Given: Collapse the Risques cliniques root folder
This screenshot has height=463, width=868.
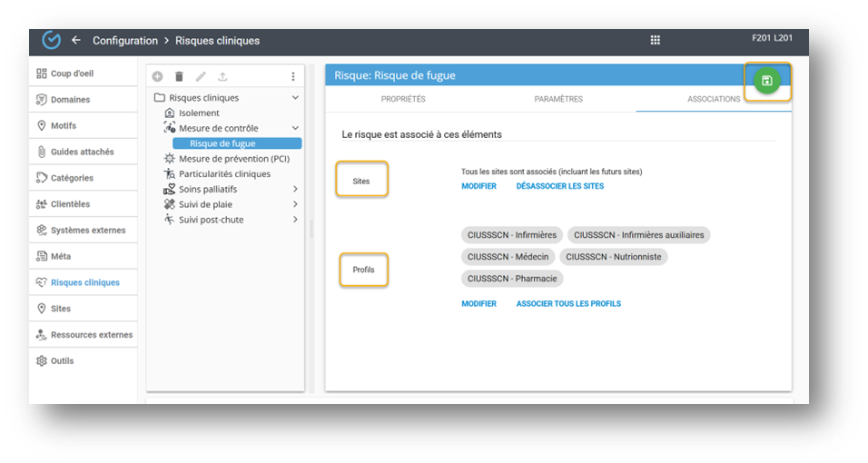Looking at the screenshot, I should coord(295,98).
